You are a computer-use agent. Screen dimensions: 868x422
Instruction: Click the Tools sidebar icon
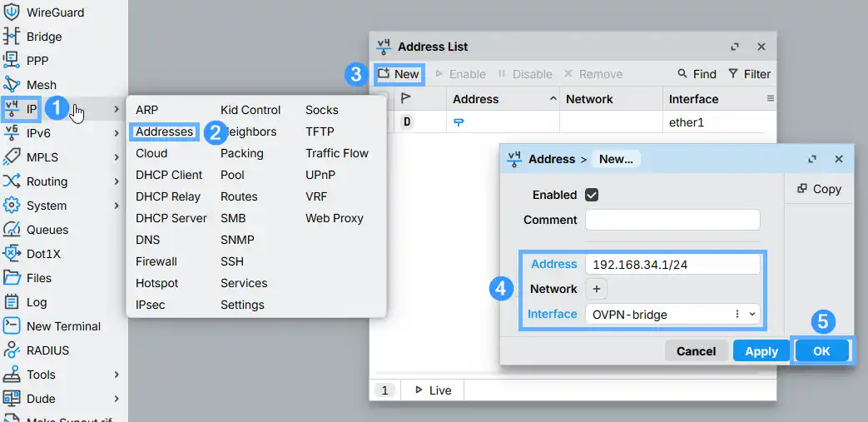pyautogui.click(x=12, y=375)
